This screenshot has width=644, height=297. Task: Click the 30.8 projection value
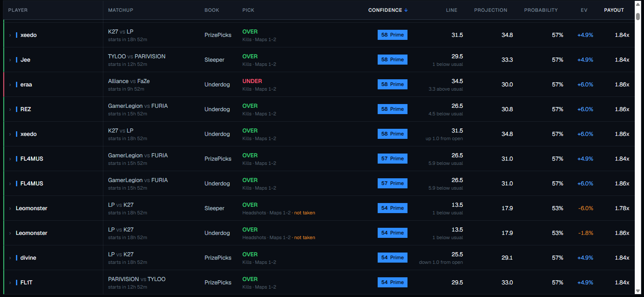pos(507,109)
